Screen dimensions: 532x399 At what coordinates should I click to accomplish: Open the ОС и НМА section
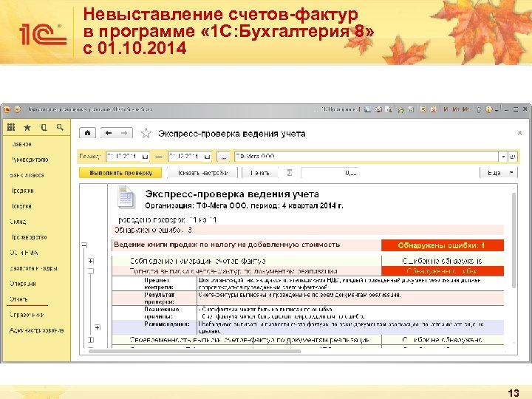[24, 253]
